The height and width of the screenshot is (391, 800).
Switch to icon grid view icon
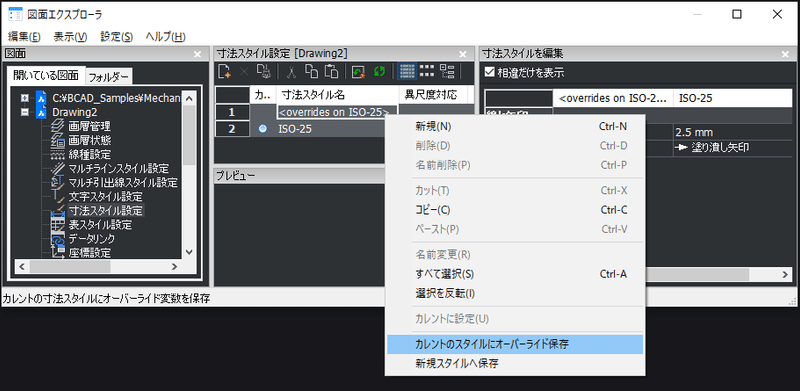point(427,71)
